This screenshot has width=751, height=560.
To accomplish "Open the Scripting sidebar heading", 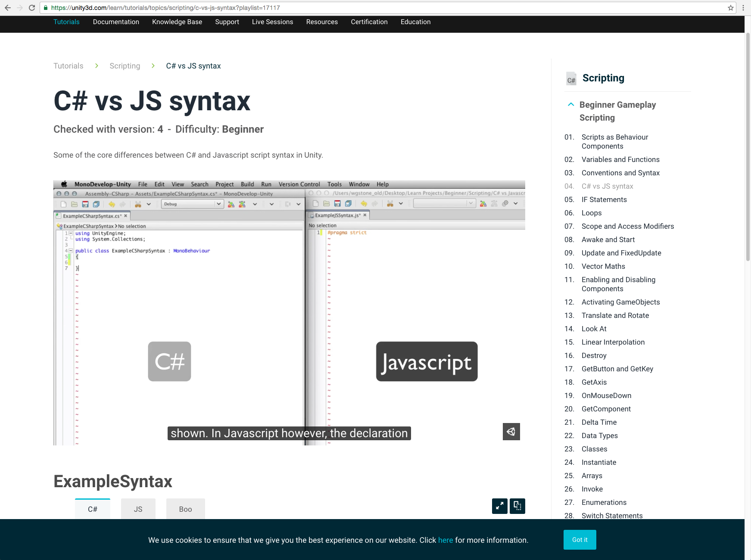I will click(x=603, y=78).
